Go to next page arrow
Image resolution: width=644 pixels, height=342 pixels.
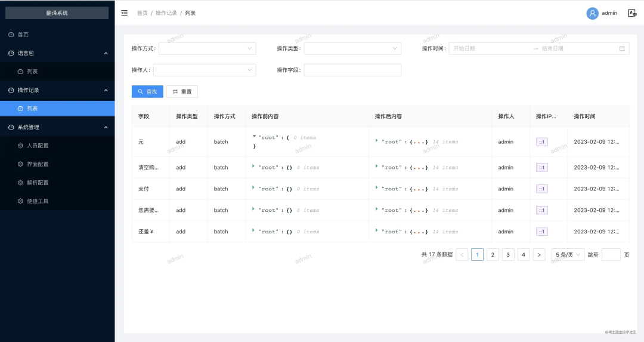click(539, 255)
